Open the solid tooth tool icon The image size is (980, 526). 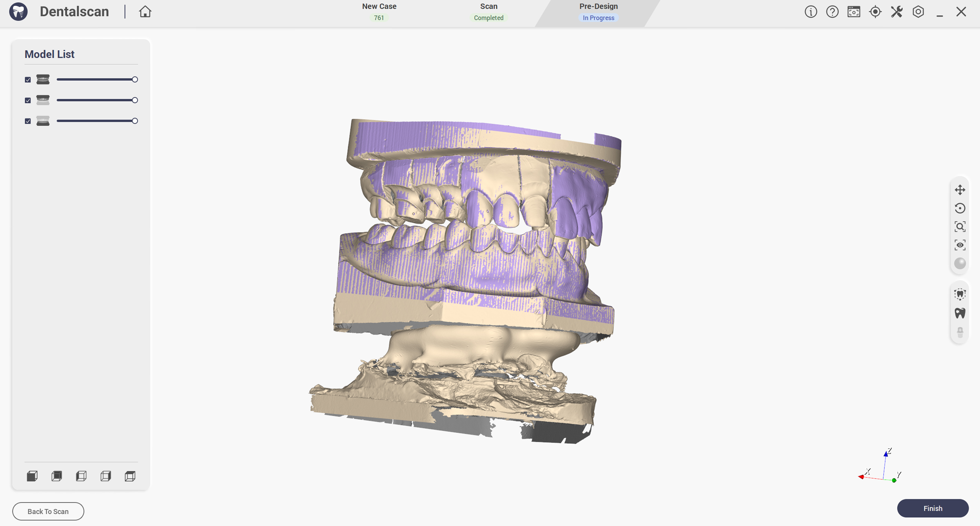[x=960, y=313]
